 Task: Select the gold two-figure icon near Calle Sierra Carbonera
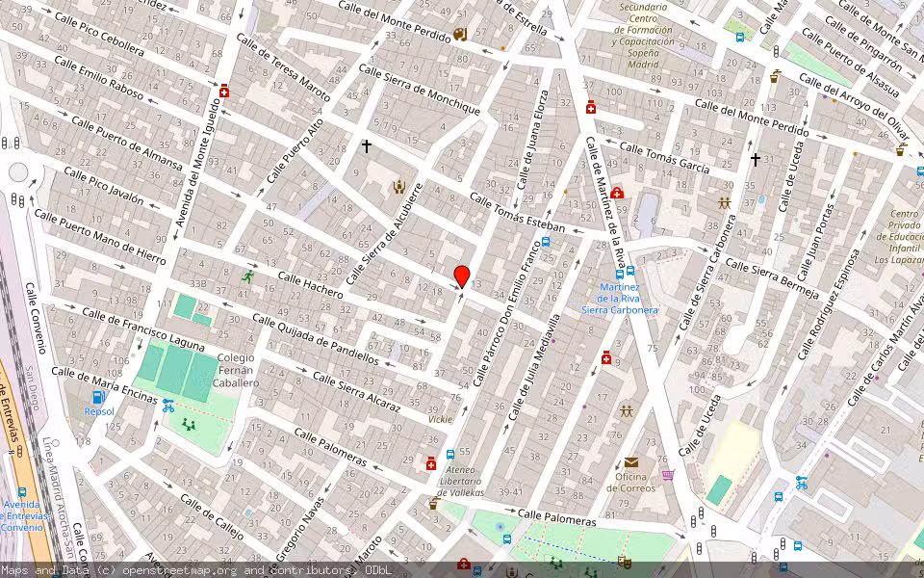724,203
